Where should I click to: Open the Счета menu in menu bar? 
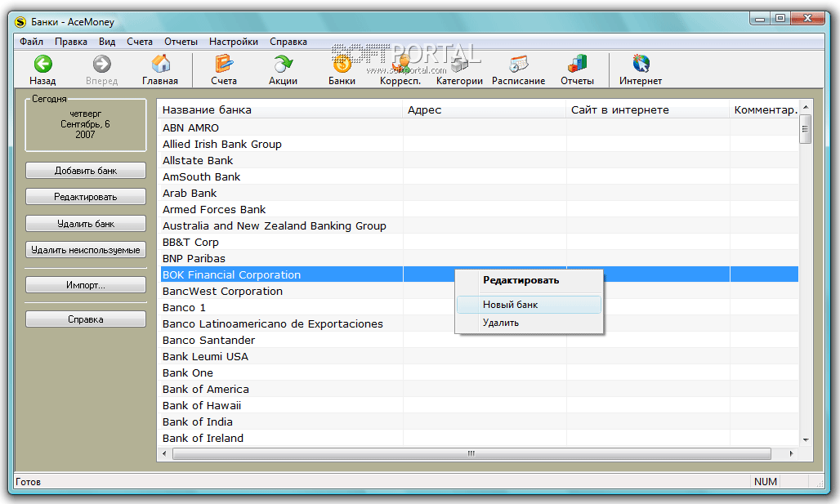pyautogui.click(x=140, y=41)
